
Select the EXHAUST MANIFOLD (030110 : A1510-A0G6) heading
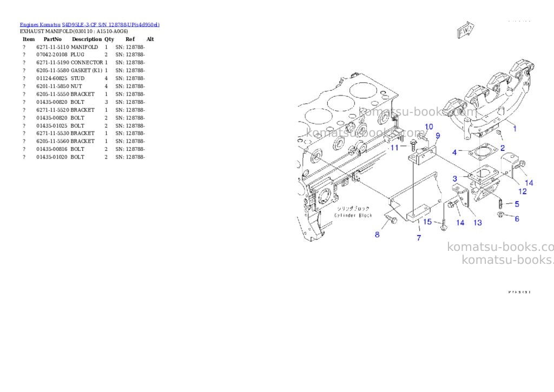tap(74, 31)
